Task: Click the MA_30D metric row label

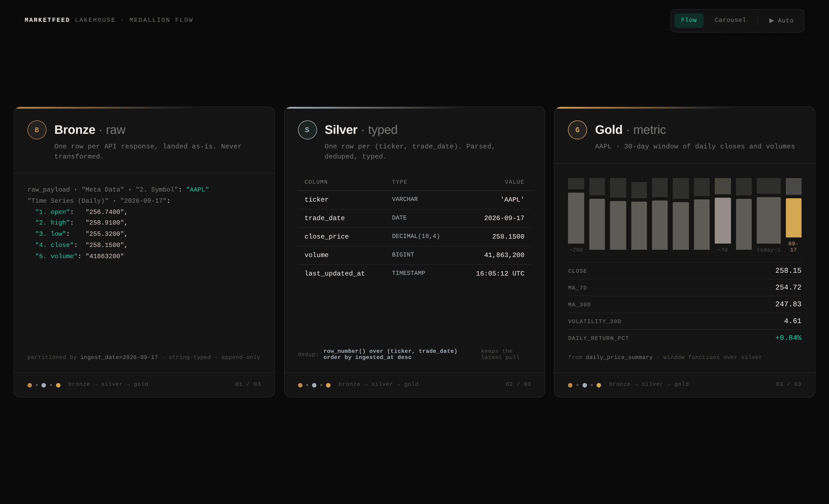Action: [x=579, y=304]
